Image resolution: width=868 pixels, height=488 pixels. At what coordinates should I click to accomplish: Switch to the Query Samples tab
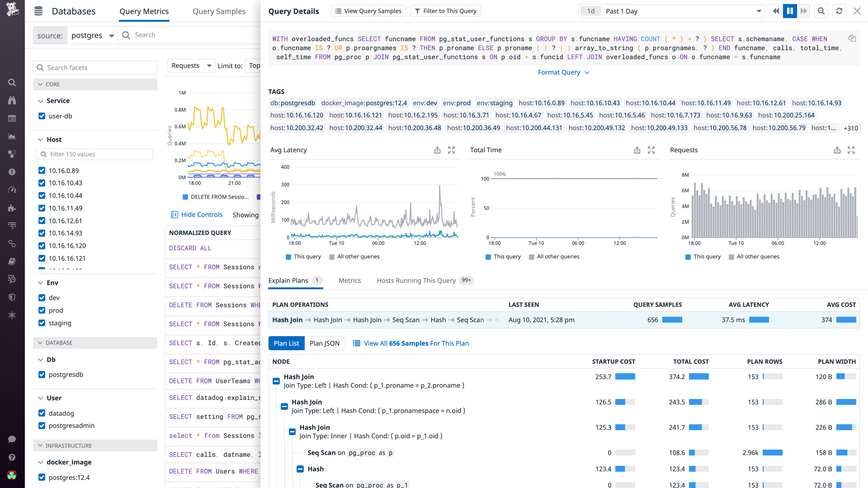pyautogui.click(x=219, y=11)
